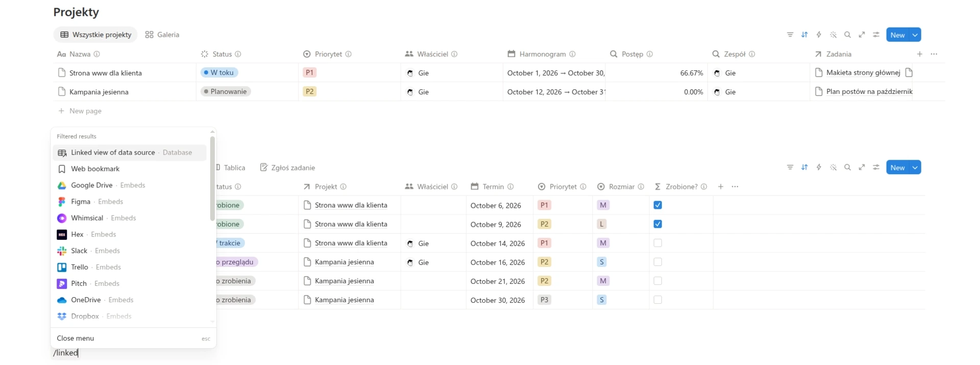Switch to Tablica view tab

tap(231, 167)
